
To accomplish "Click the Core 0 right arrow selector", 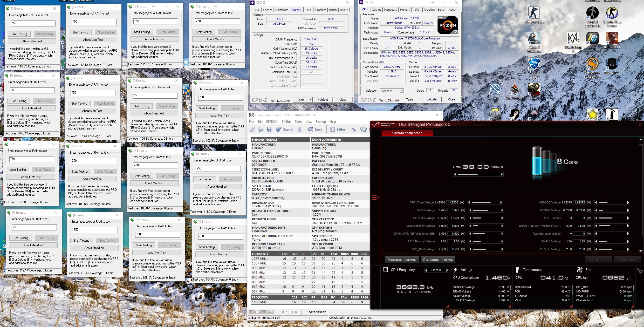I will [x=447, y=270].
